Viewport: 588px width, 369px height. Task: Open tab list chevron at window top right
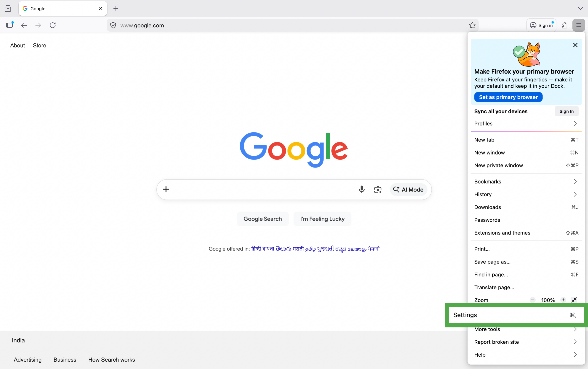click(580, 8)
